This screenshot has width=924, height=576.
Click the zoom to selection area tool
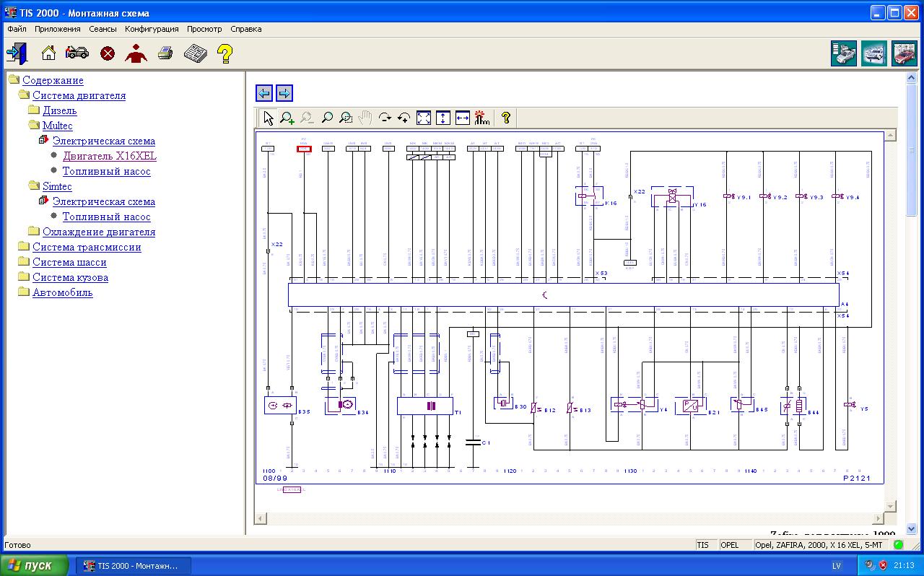click(346, 118)
